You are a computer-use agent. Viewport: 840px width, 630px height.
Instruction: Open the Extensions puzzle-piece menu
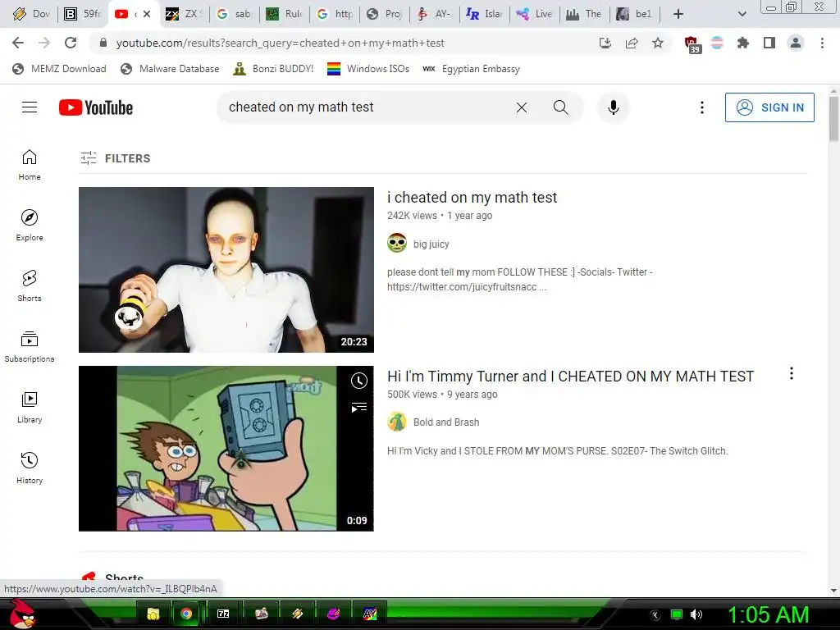(x=742, y=43)
